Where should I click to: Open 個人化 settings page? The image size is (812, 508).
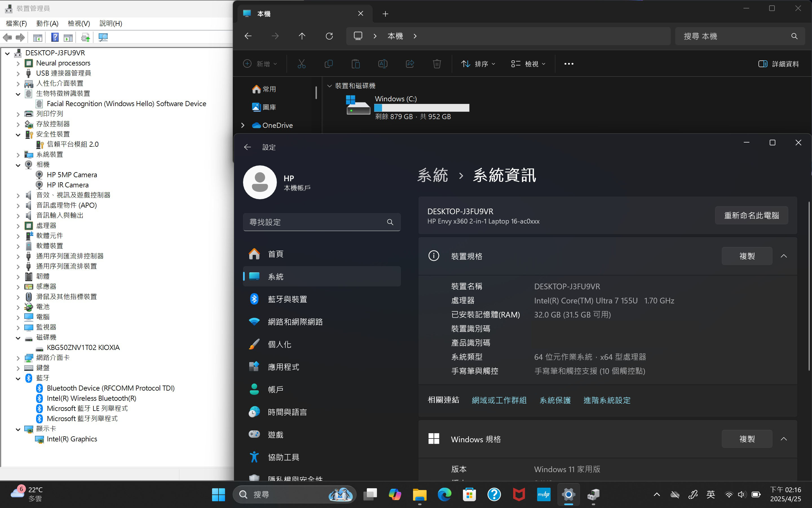coord(321,344)
